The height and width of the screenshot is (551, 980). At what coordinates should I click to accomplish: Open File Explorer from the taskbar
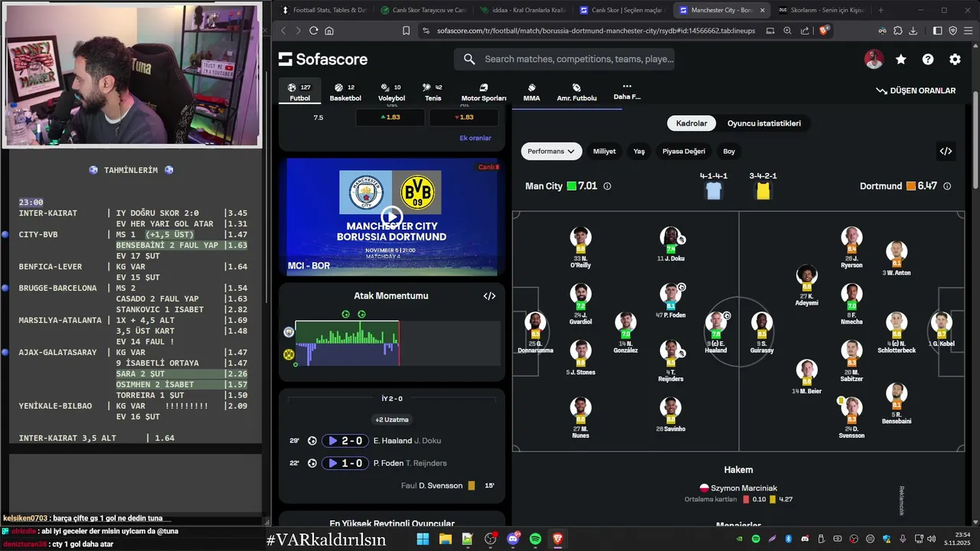click(445, 540)
